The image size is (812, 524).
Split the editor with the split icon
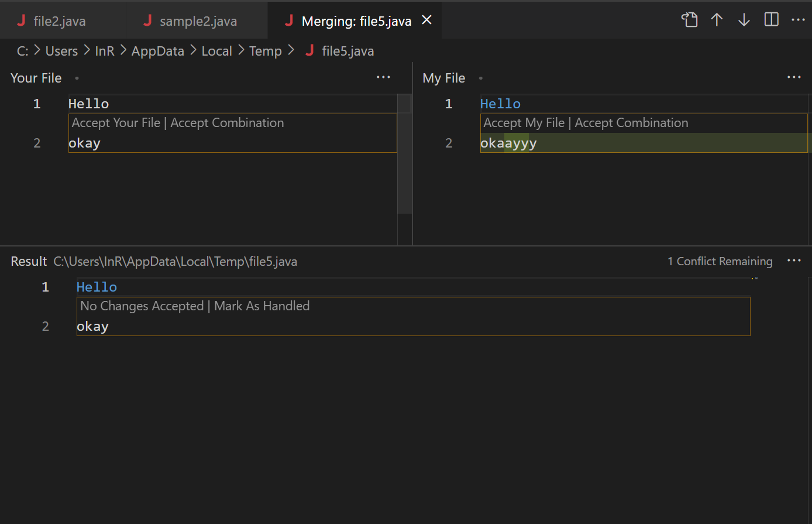[x=772, y=20]
